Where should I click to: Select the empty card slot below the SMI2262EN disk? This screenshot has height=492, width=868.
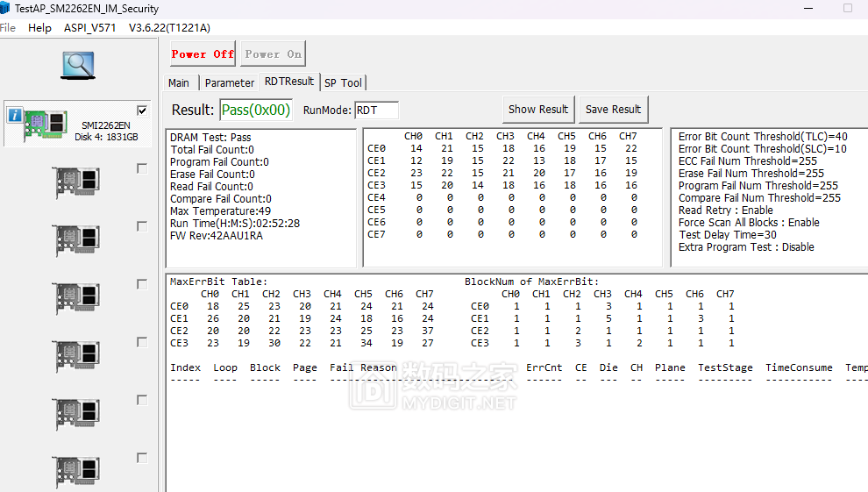[77, 182]
